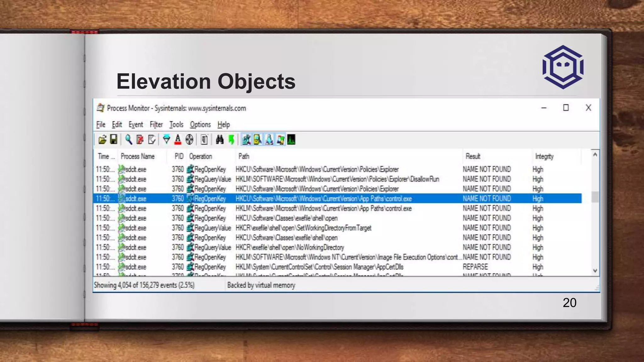Select the Policies\Explorer\DisallowRun row path
This screenshot has width=644, height=362.
coord(337,179)
